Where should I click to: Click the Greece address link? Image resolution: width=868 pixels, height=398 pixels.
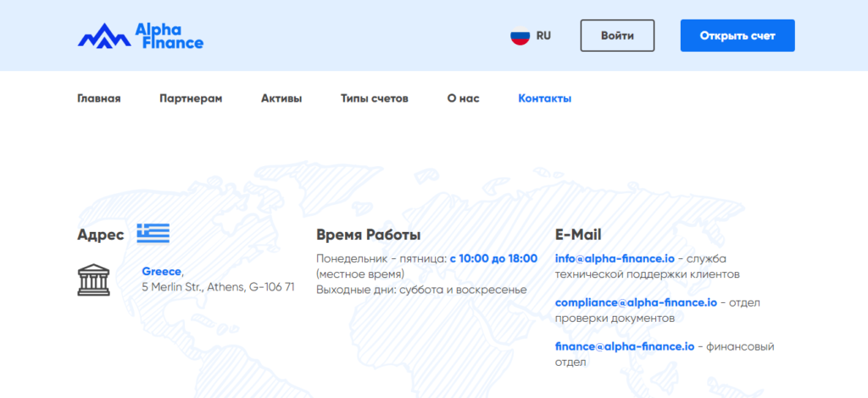162,272
